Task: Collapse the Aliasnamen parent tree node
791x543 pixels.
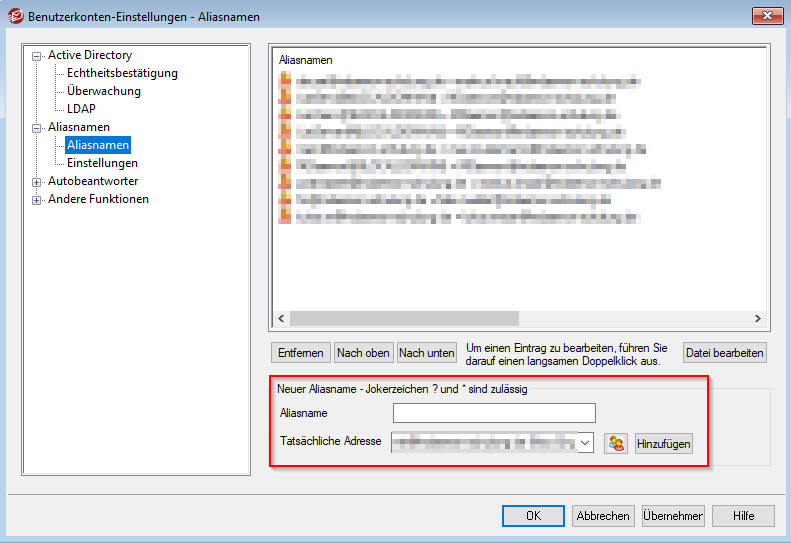Action: [37, 128]
